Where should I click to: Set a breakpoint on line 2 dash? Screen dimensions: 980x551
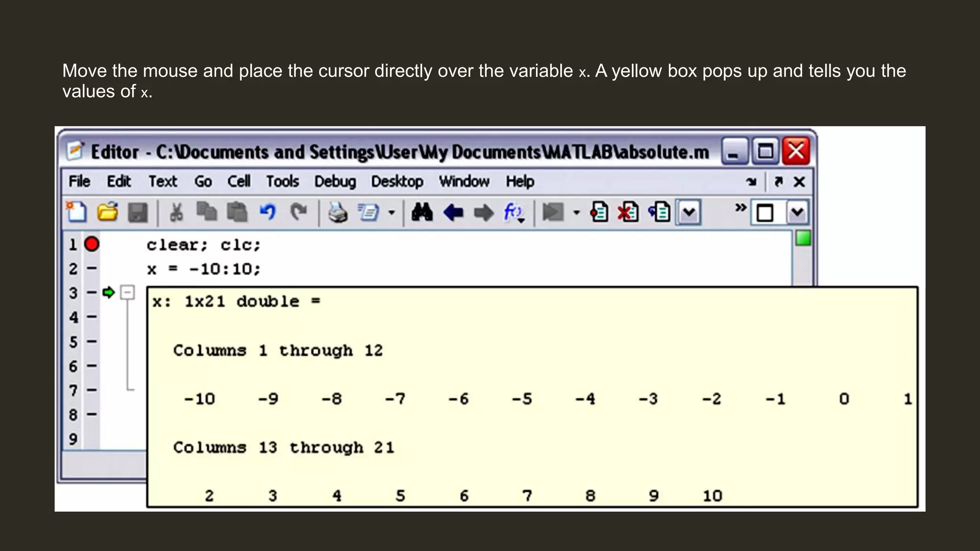click(91, 268)
